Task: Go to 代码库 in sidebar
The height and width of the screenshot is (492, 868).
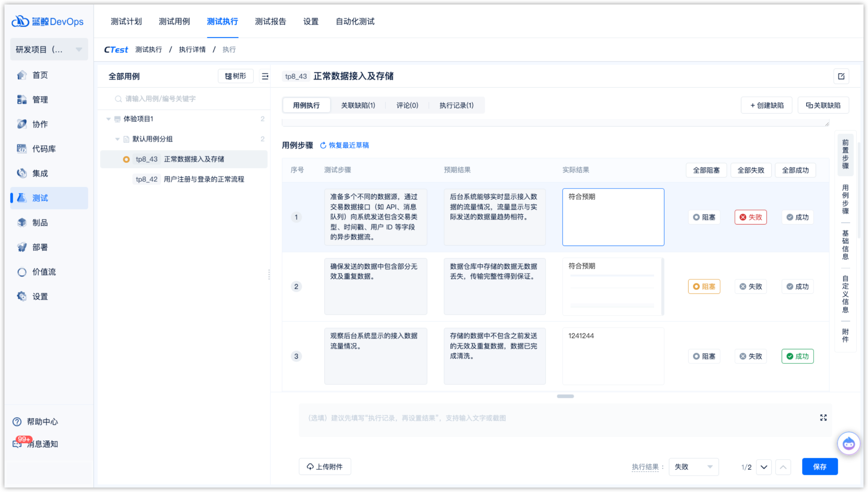Action: 44,149
